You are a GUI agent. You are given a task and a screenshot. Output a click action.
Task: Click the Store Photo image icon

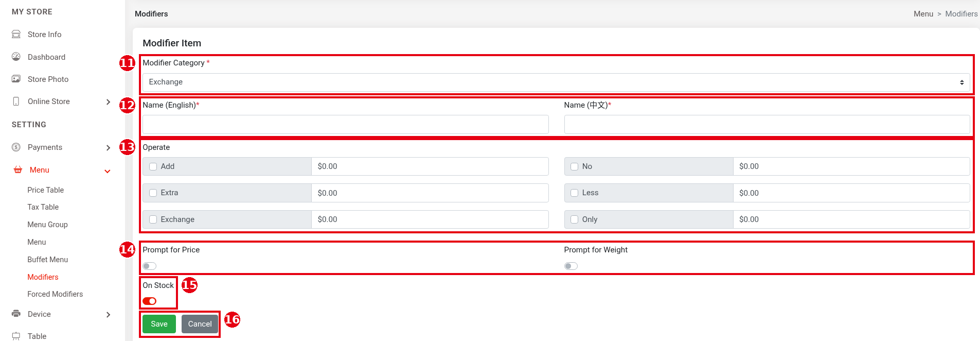[x=16, y=79]
